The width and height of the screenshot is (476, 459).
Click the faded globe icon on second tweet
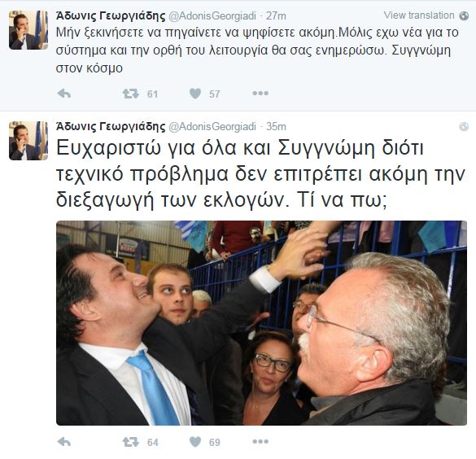point(464,126)
